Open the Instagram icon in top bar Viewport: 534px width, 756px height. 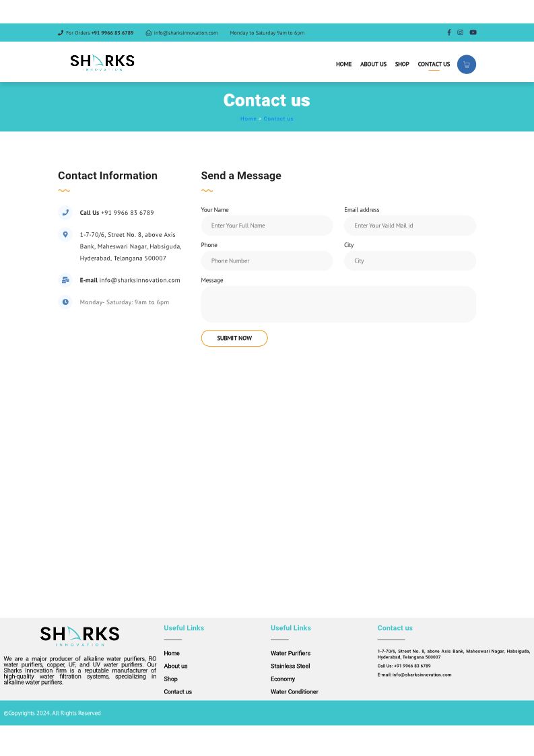[x=461, y=32]
